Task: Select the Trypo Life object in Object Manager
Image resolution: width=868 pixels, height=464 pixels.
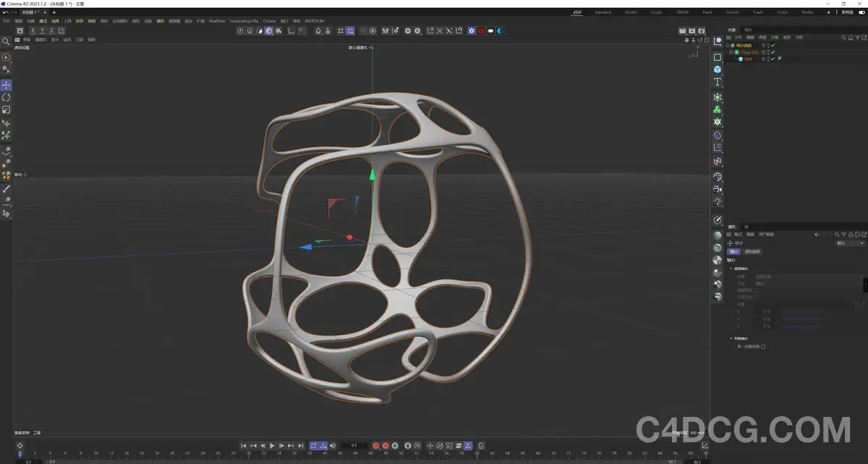Action: pos(750,51)
